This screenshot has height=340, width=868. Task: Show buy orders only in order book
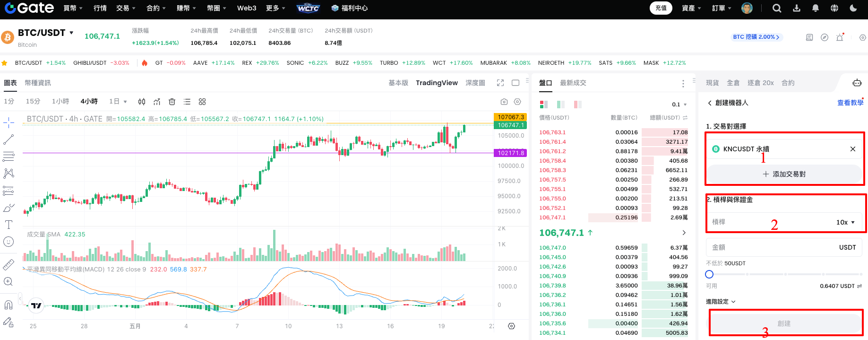point(561,105)
